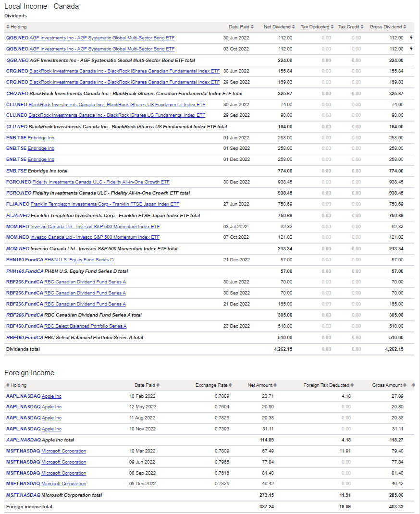Click Date Paid sort arrows in Foreign Income table
This screenshot has width=420, height=514.
[x=158, y=385]
